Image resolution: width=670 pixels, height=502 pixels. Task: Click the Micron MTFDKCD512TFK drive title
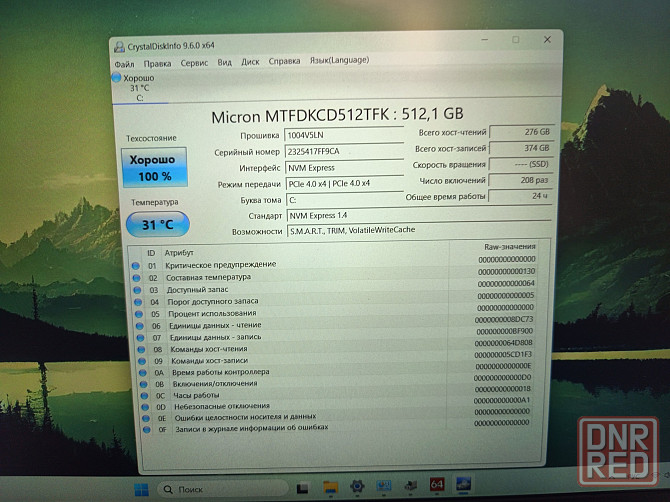click(x=338, y=115)
